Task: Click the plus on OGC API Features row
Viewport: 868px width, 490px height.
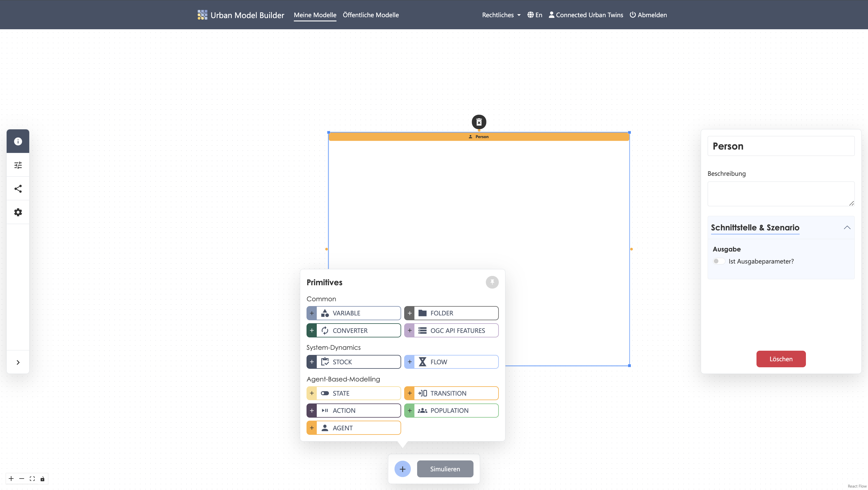Action: (x=409, y=330)
